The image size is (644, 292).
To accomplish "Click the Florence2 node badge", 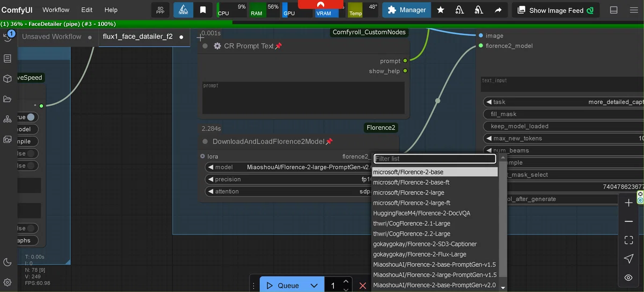I will click(380, 128).
